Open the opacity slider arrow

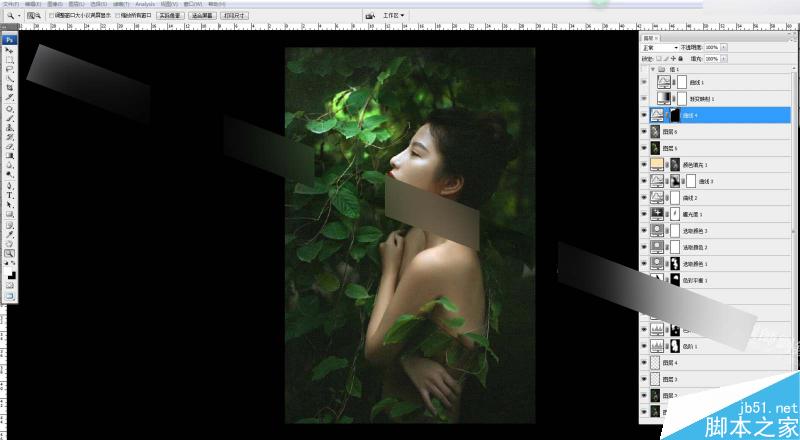tap(723, 47)
